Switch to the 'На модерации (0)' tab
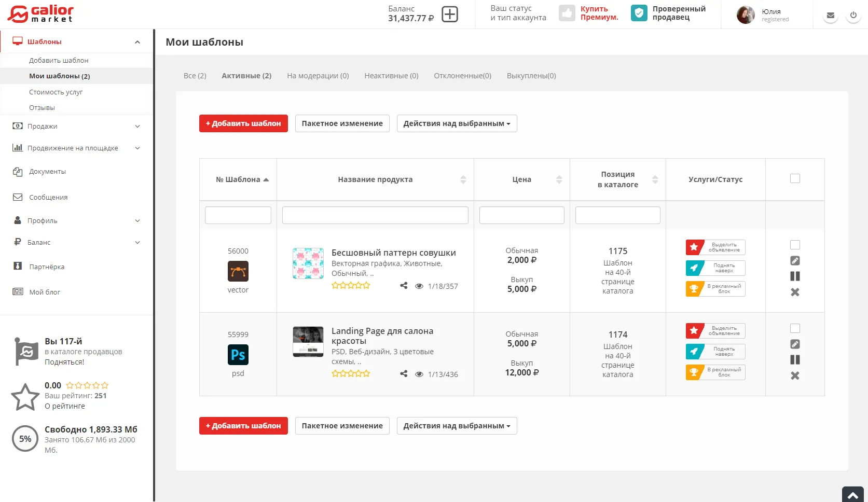 [318, 76]
